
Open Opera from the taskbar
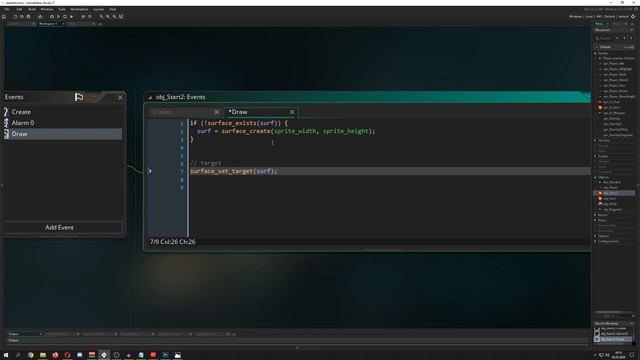[67, 355]
